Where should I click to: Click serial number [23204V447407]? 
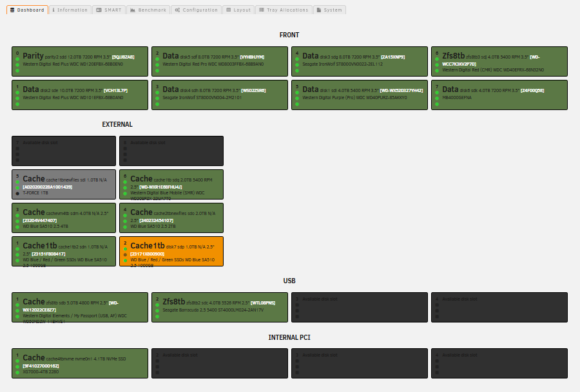[x=39, y=221]
